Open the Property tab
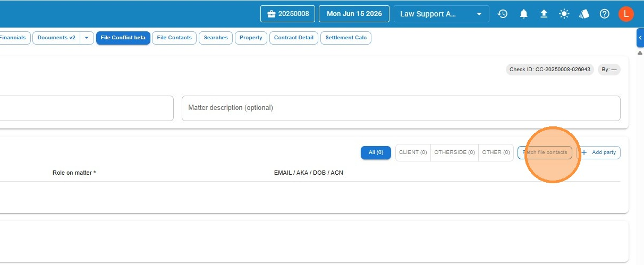This screenshot has height=265, width=644. point(251,38)
